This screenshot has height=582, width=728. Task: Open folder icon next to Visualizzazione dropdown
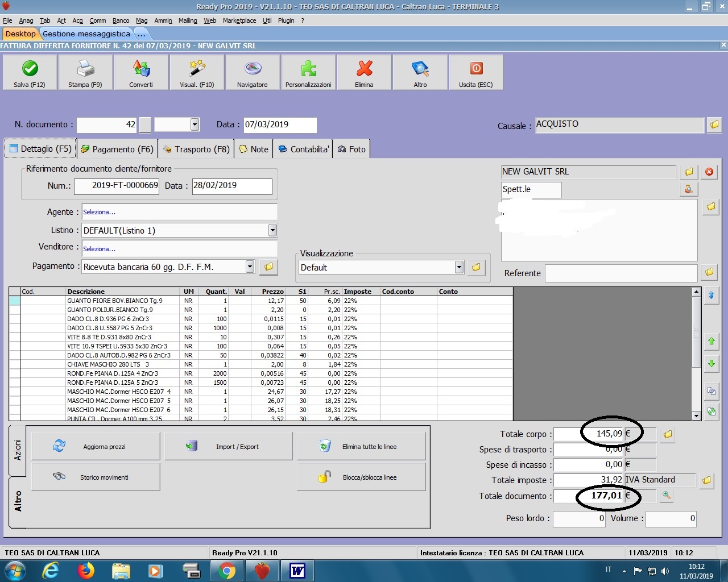[476, 267]
